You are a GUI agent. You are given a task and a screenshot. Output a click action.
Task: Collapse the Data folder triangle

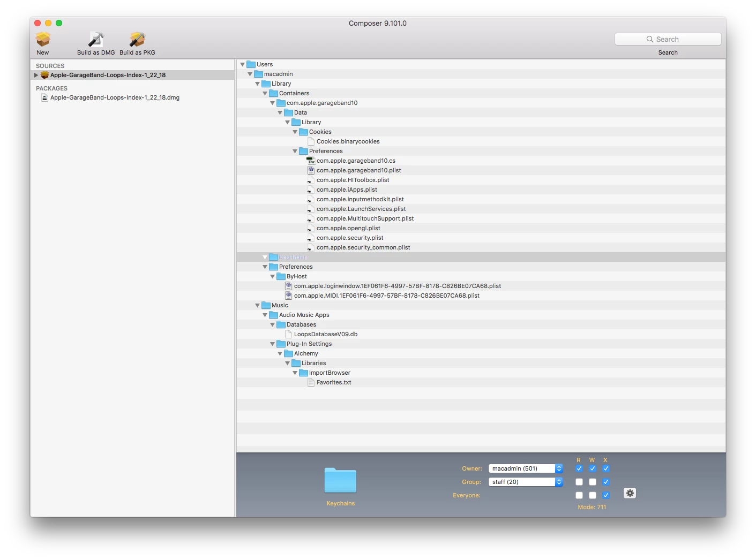coord(280,112)
